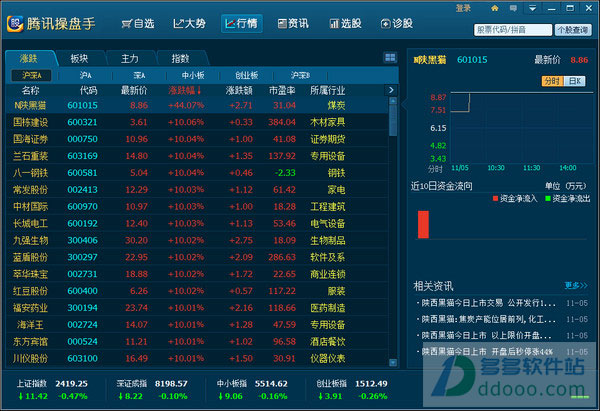
Task: Sort by the 市盈率 column header
Action: pos(282,90)
